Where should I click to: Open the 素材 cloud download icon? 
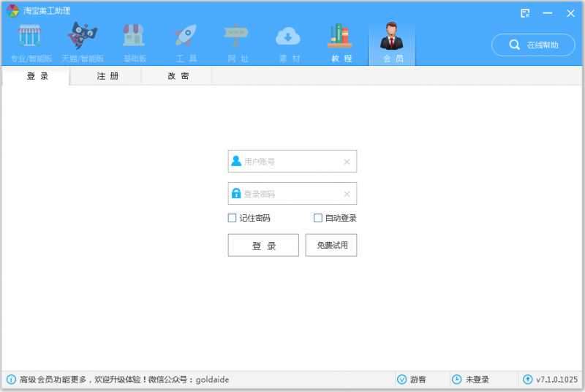point(288,36)
